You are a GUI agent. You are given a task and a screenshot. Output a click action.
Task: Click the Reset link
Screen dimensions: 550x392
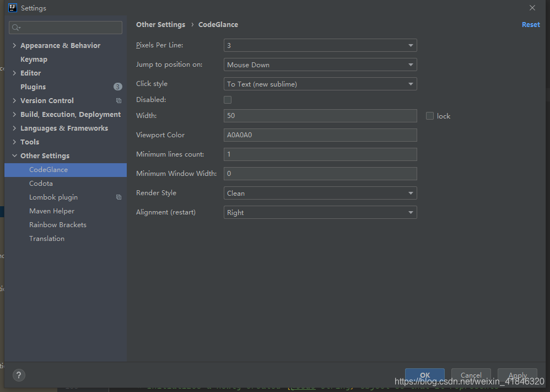[x=531, y=25]
